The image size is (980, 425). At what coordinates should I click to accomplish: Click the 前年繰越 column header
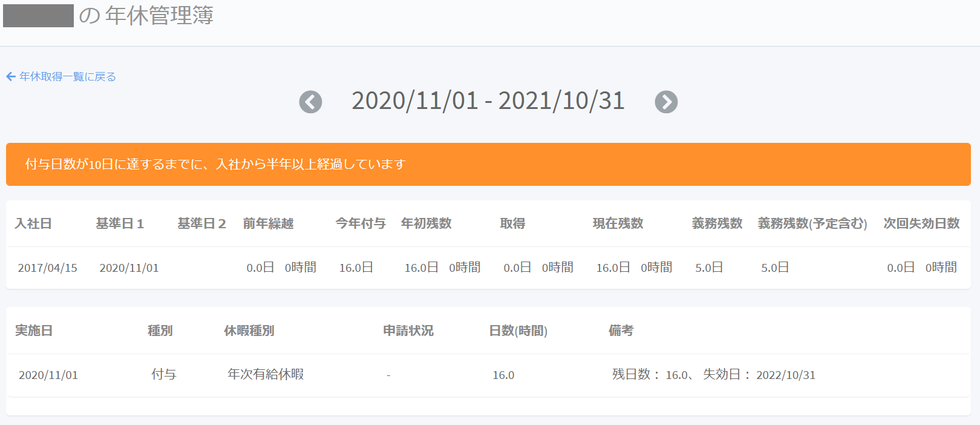pos(268,223)
